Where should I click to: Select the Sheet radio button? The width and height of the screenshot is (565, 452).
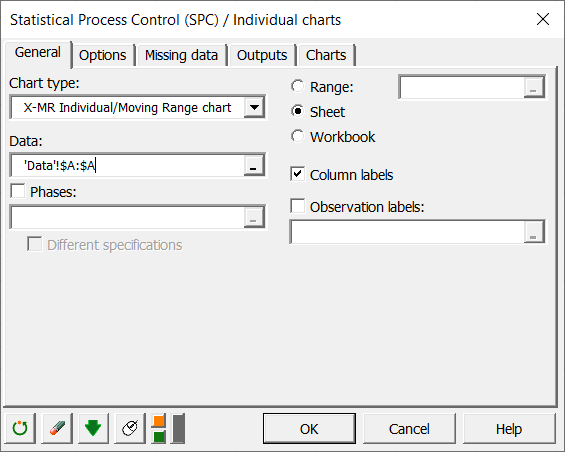pyautogui.click(x=298, y=111)
